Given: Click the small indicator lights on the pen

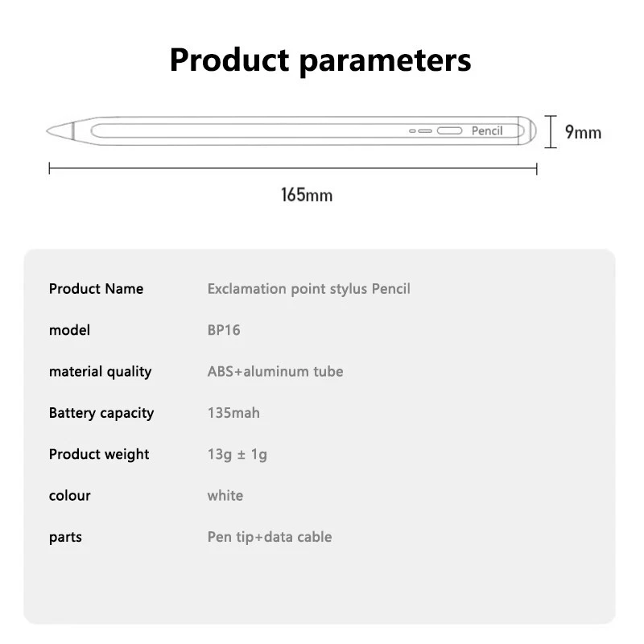Looking at the screenshot, I should 421,131.
